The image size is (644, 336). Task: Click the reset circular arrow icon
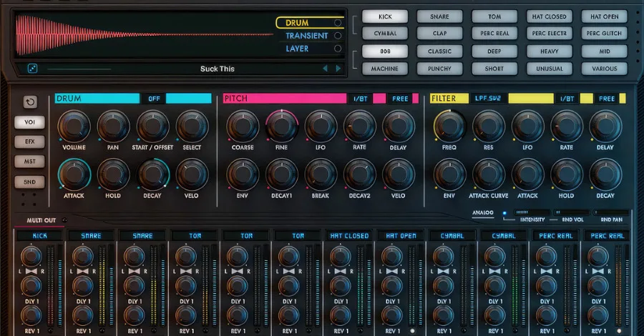30,102
